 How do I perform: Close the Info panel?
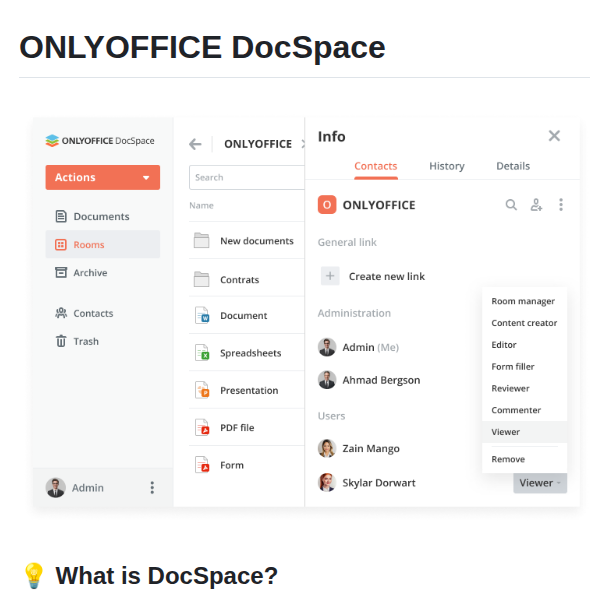tap(554, 136)
